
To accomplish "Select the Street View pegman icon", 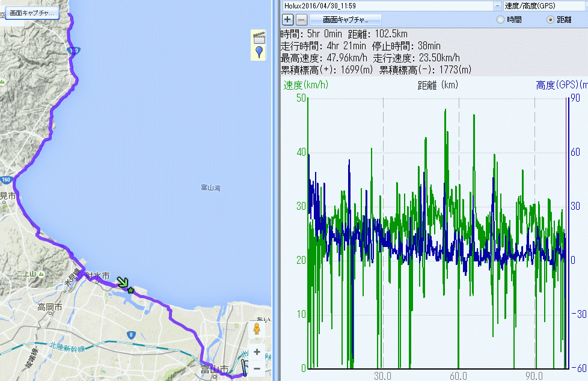I will click(x=257, y=329).
